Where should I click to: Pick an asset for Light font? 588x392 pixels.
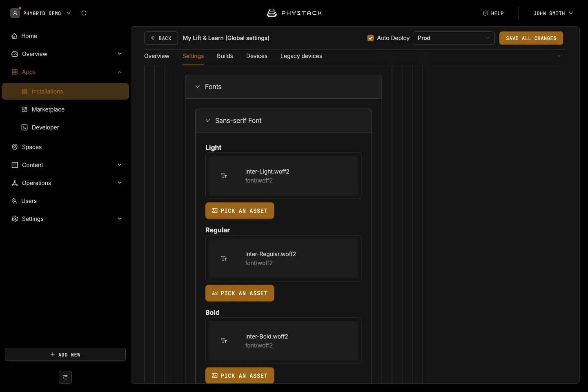coord(240,211)
